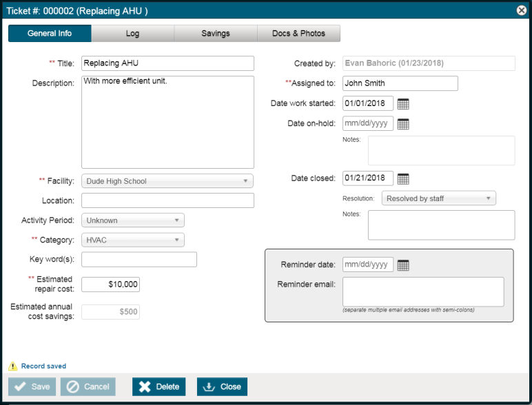Viewport: 532px width, 405px height.
Task: Click the Key word(s) input field
Action: tap(139, 260)
